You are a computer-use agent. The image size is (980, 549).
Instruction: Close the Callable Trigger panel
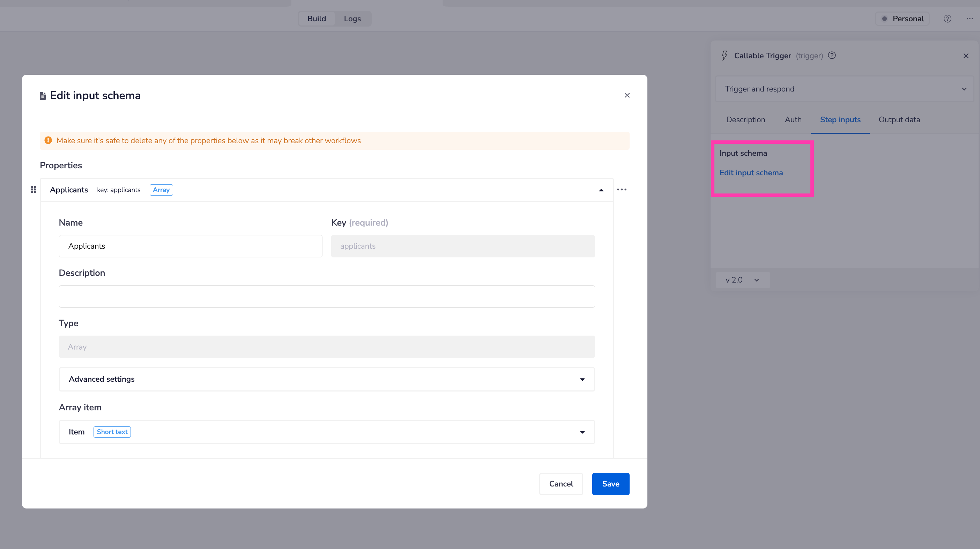pos(966,56)
